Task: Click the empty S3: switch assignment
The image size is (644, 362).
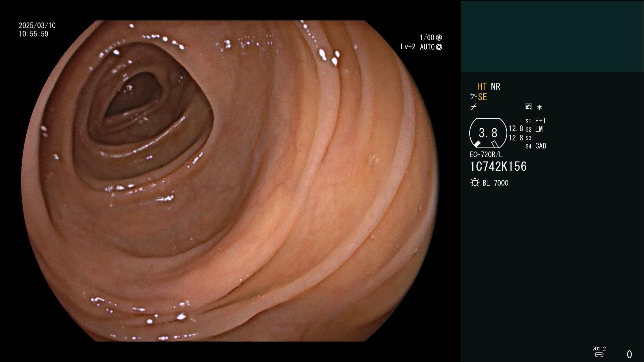Action: (529, 138)
